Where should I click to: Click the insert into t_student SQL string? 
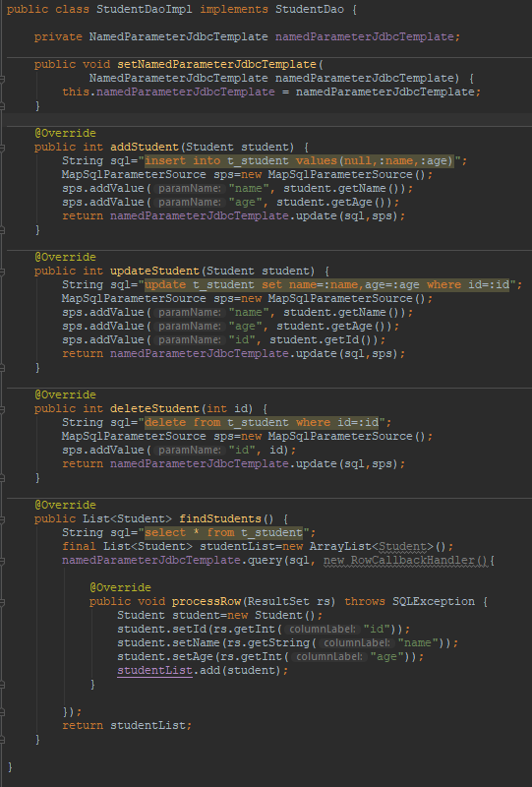pos(299,160)
